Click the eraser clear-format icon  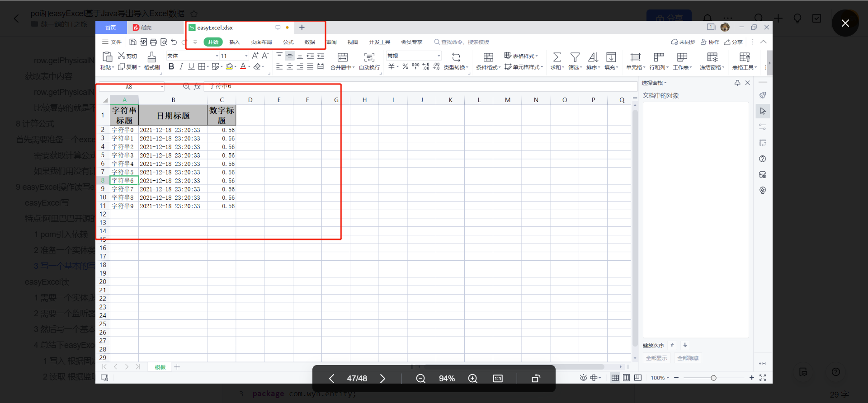(x=257, y=66)
